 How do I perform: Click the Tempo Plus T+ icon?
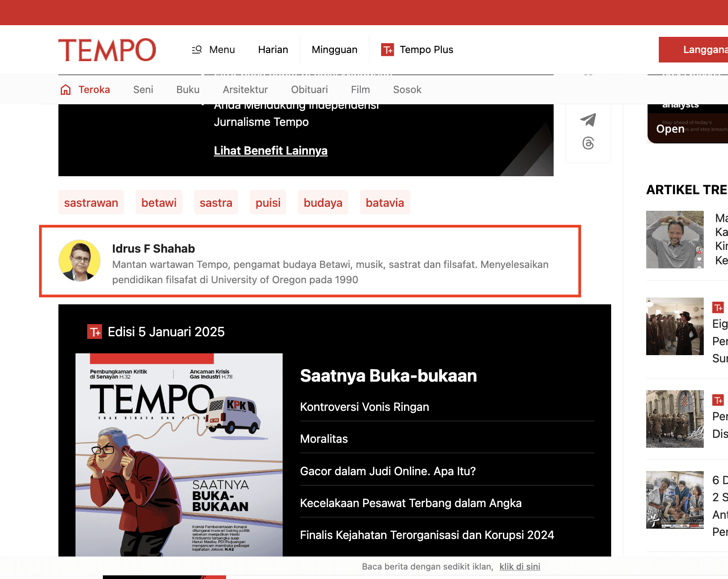(x=387, y=49)
